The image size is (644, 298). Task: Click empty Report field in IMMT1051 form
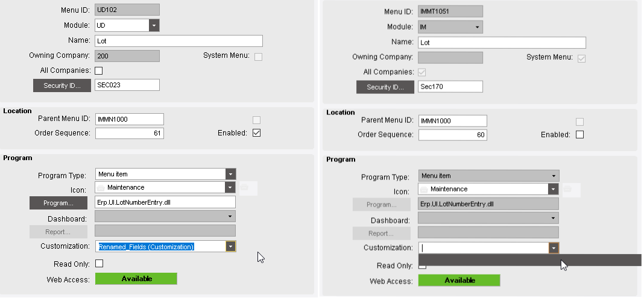tap(489, 232)
